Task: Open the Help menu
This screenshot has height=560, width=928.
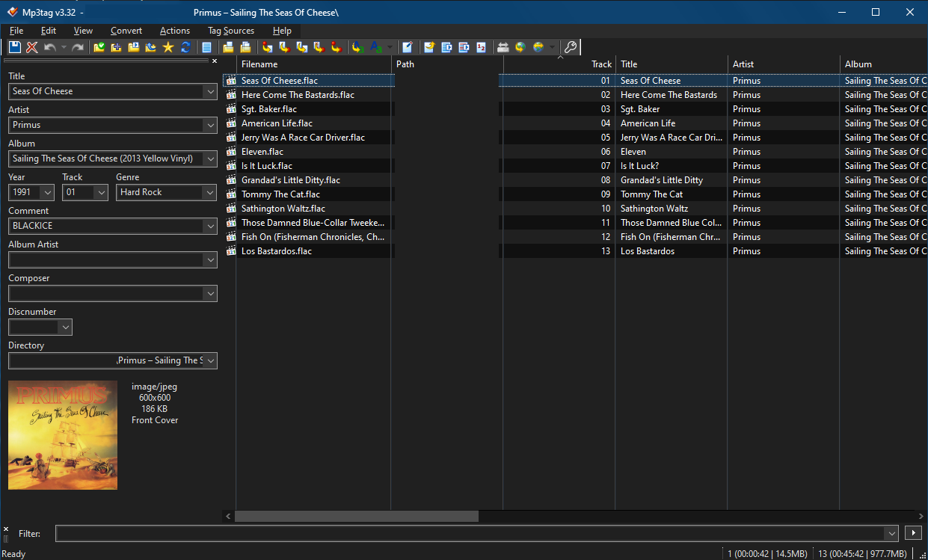Action: [282, 31]
